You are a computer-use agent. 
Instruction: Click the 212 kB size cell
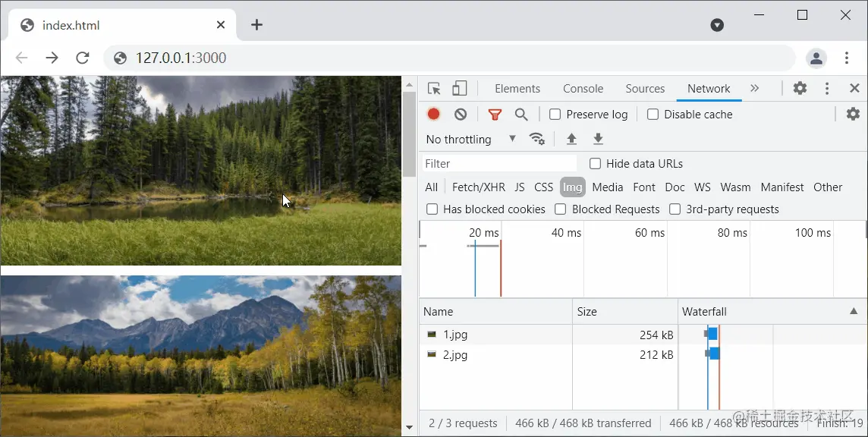656,354
